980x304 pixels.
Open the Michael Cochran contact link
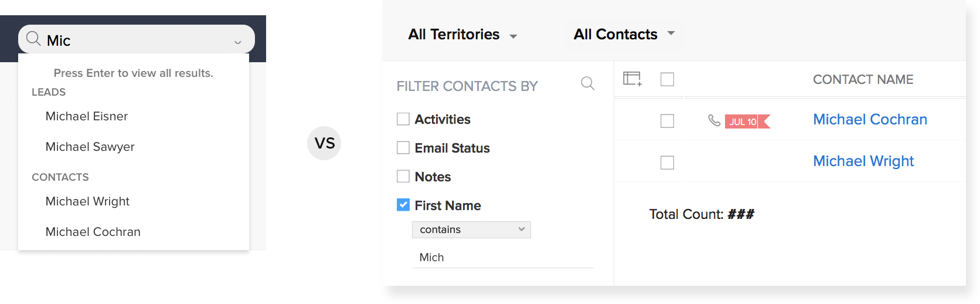point(870,120)
